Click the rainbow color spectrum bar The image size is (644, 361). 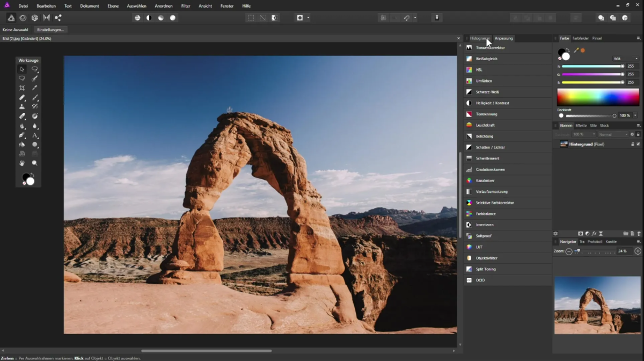click(x=598, y=97)
